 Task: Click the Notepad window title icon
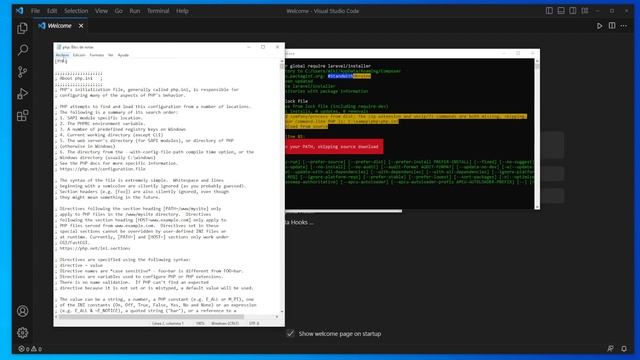coord(59,47)
